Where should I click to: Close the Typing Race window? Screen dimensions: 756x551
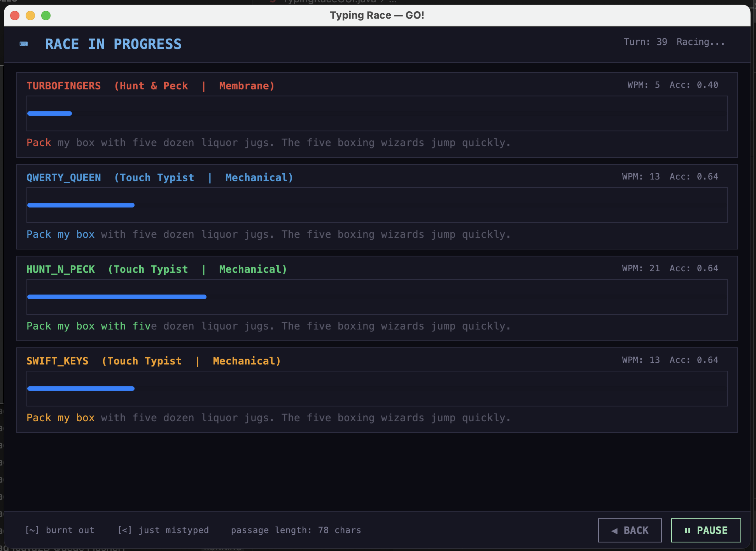tap(15, 16)
